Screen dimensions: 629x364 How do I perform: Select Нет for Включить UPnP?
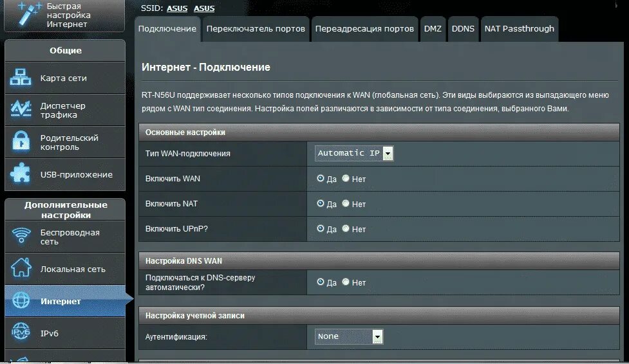(x=345, y=228)
